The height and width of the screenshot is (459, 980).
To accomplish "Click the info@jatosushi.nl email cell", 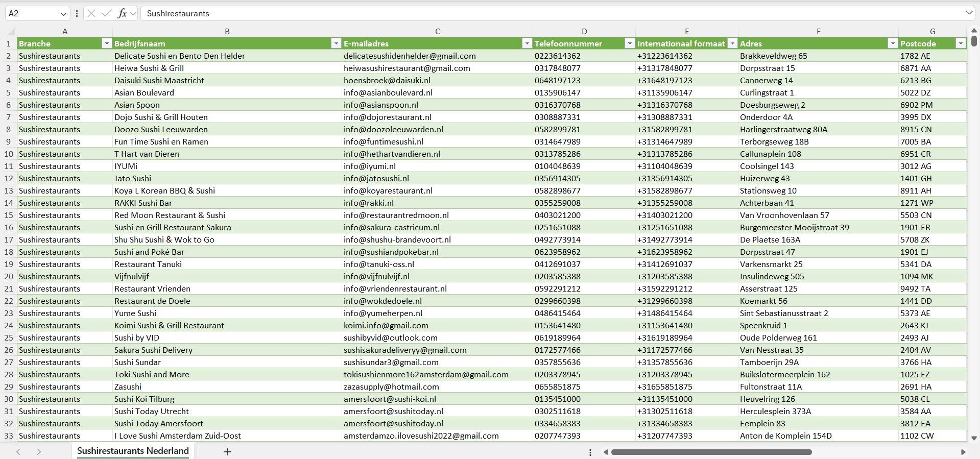I will (x=376, y=179).
